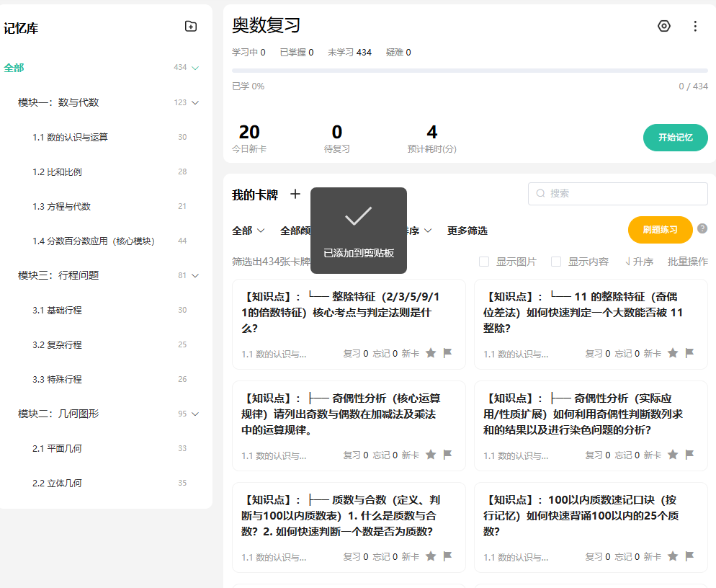
Task: Open settings gear icon beside 奥数复习
Action: pyautogui.click(x=664, y=26)
